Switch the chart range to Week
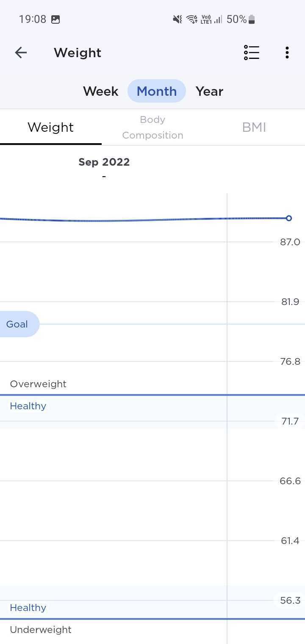This screenshot has height=644, width=305. pos(100,91)
